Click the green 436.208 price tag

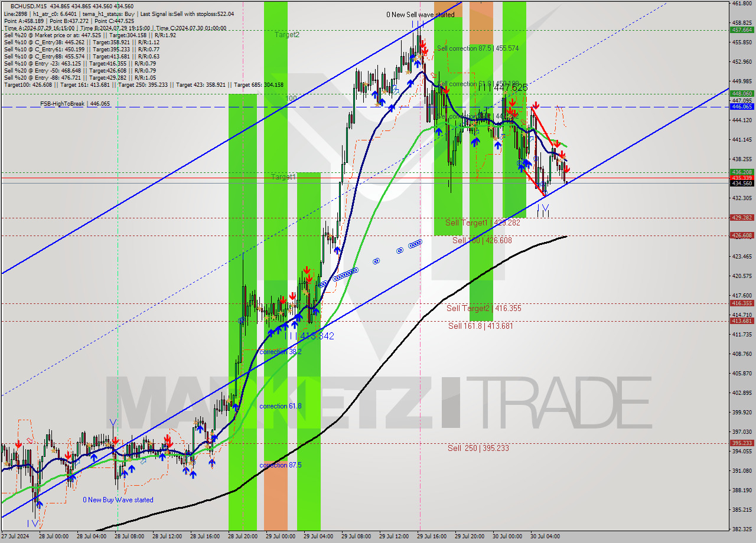(x=742, y=172)
